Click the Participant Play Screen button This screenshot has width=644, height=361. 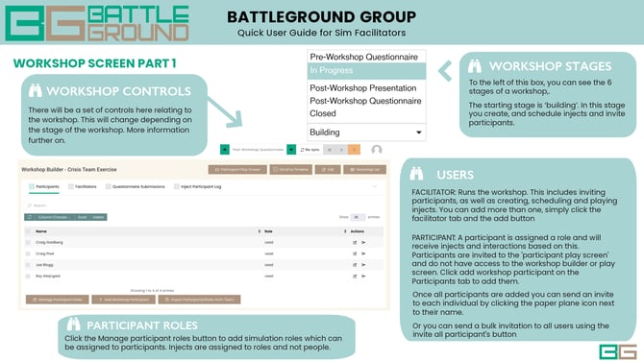pos(237,169)
